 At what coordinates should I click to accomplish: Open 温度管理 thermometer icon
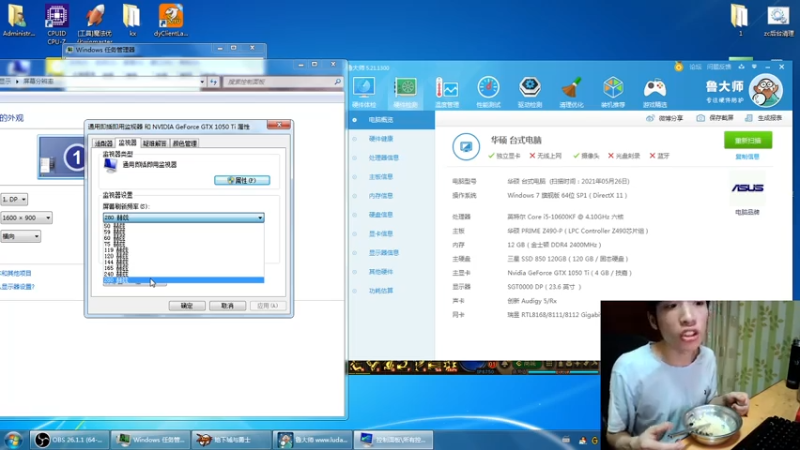447,92
